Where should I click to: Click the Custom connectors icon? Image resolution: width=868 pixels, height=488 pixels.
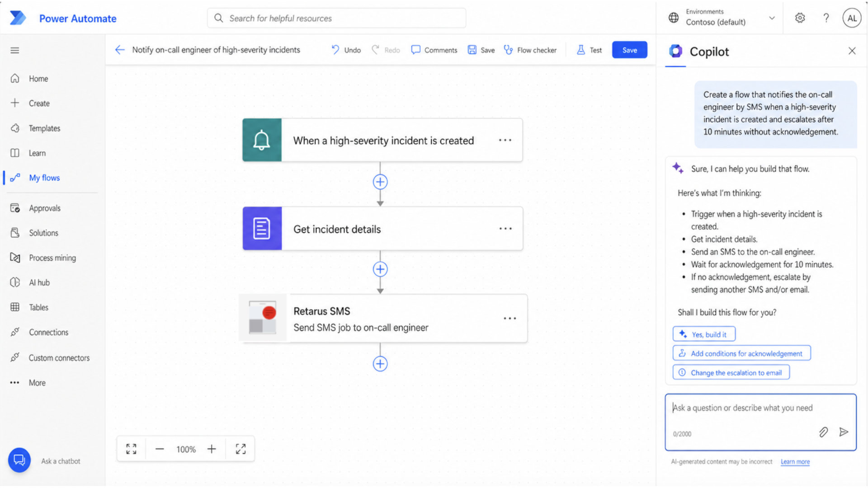tap(15, 357)
